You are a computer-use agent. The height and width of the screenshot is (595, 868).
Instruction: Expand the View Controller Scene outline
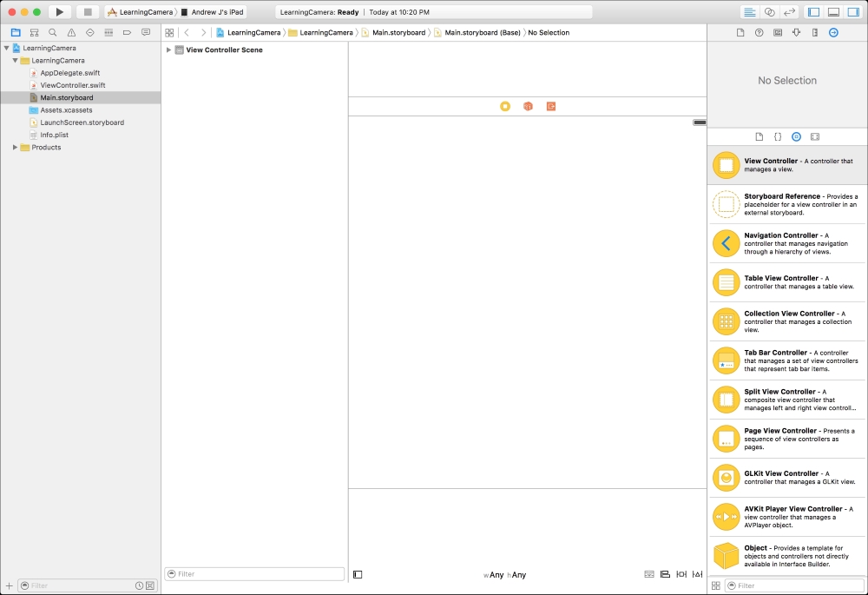(168, 50)
